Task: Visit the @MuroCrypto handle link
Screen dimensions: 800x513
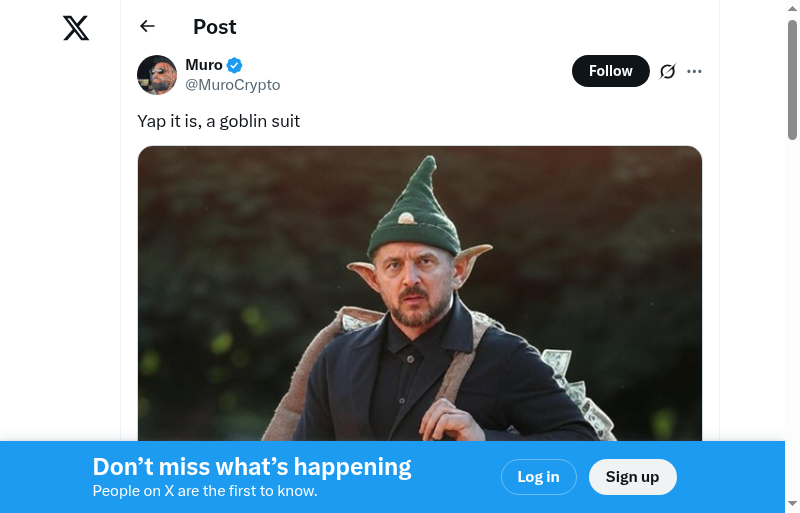Action: [233, 85]
